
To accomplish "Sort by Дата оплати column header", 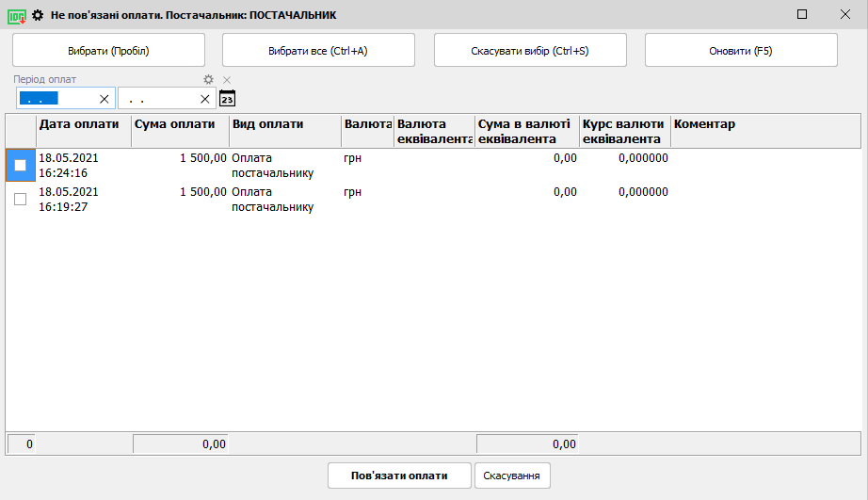I will [x=84, y=131].
